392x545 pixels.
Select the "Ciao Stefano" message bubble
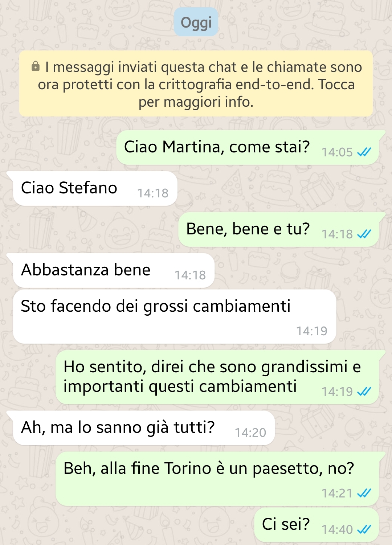point(69,188)
